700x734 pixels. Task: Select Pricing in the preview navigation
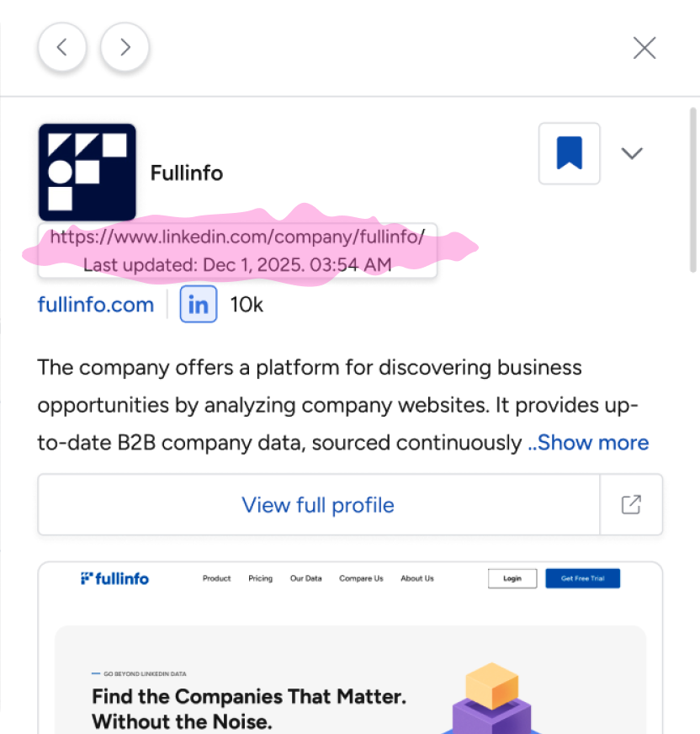pos(260,578)
